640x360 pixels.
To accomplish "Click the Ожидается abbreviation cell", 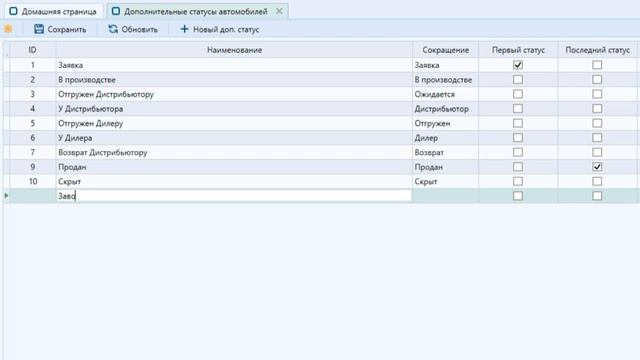I will pyautogui.click(x=445, y=94).
